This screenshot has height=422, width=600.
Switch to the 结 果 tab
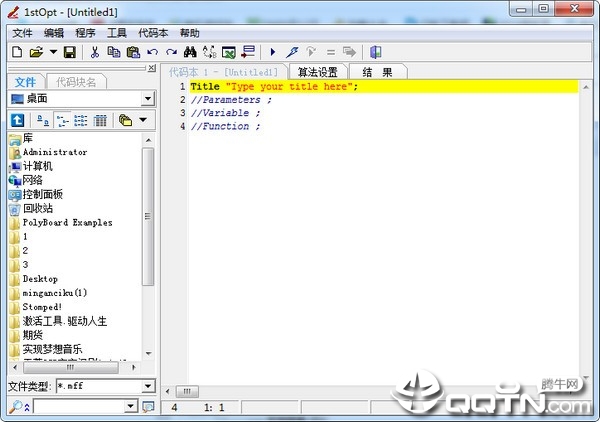(378, 72)
